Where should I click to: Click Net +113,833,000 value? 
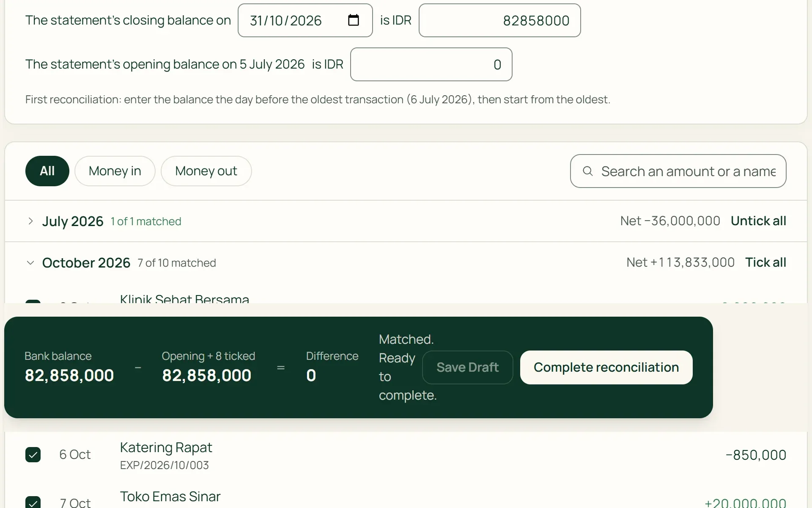680,262
